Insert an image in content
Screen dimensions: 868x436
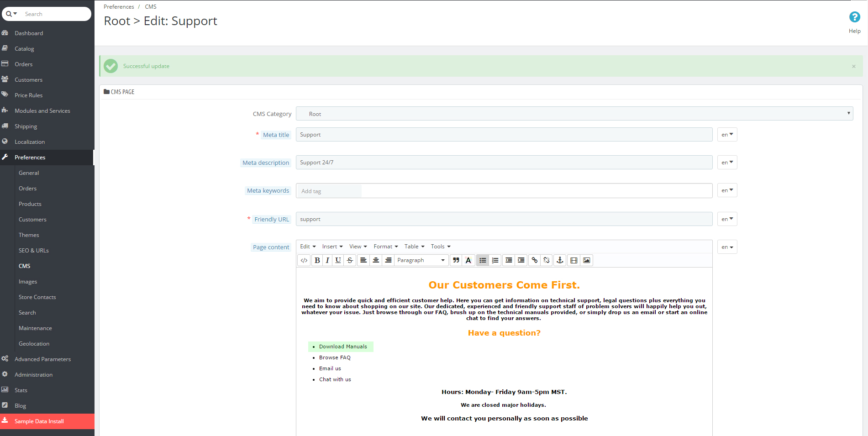coord(587,260)
